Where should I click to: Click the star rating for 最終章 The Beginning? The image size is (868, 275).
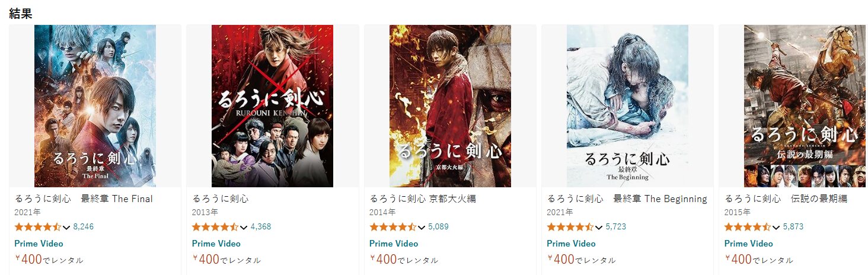[x=570, y=227]
